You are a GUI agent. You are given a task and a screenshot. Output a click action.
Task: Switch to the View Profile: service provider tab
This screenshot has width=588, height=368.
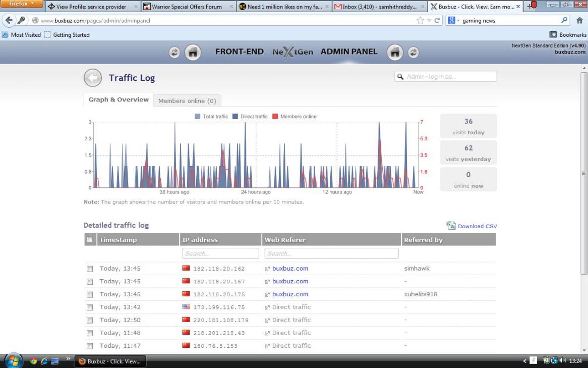tap(93, 7)
